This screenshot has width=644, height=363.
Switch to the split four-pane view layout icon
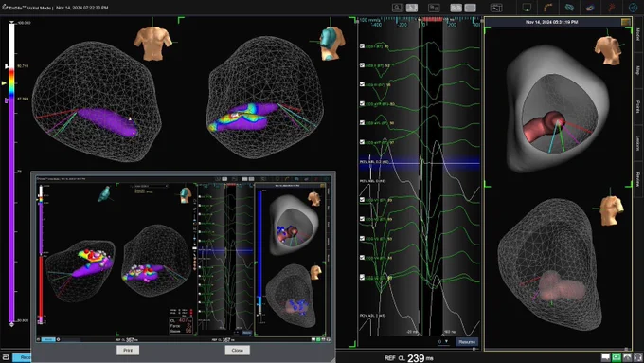click(x=456, y=8)
